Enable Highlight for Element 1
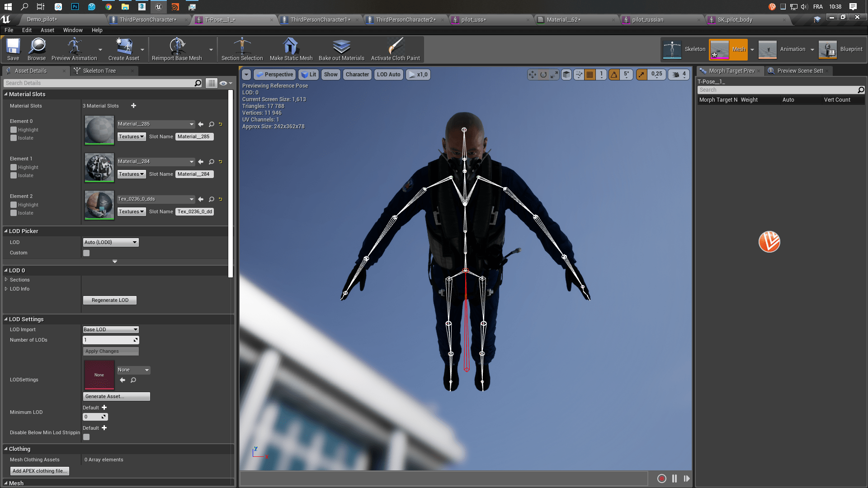The height and width of the screenshot is (488, 868). (x=14, y=168)
